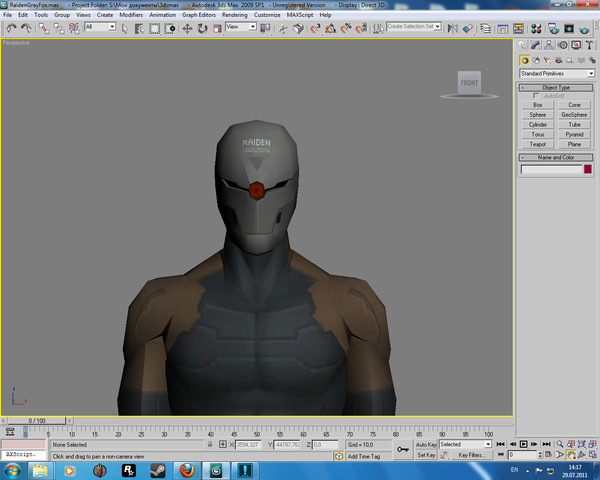Switch to the Hierarchy command panel

(549, 46)
